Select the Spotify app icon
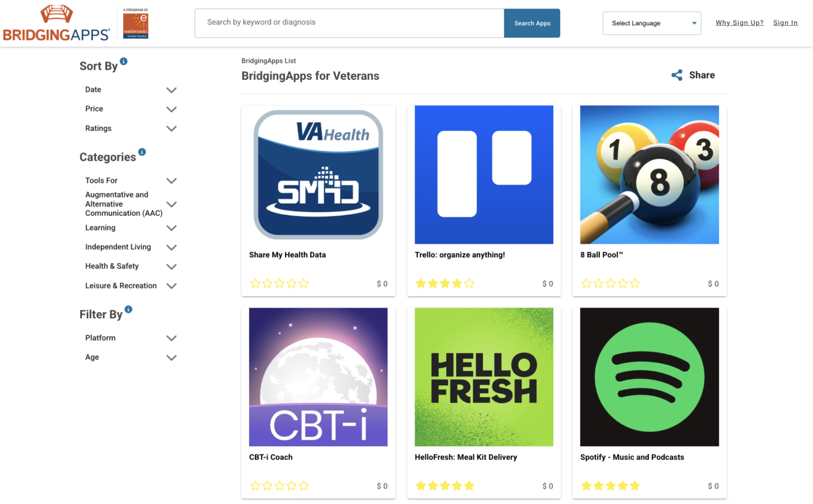This screenshot has height=504, width=813. (649, 377)
